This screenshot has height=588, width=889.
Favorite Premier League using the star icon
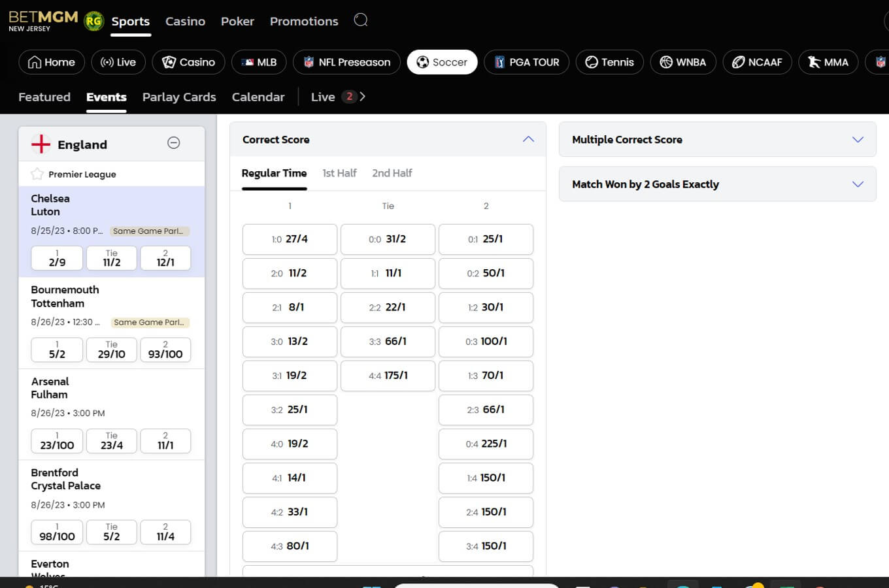tap(37, 174)
